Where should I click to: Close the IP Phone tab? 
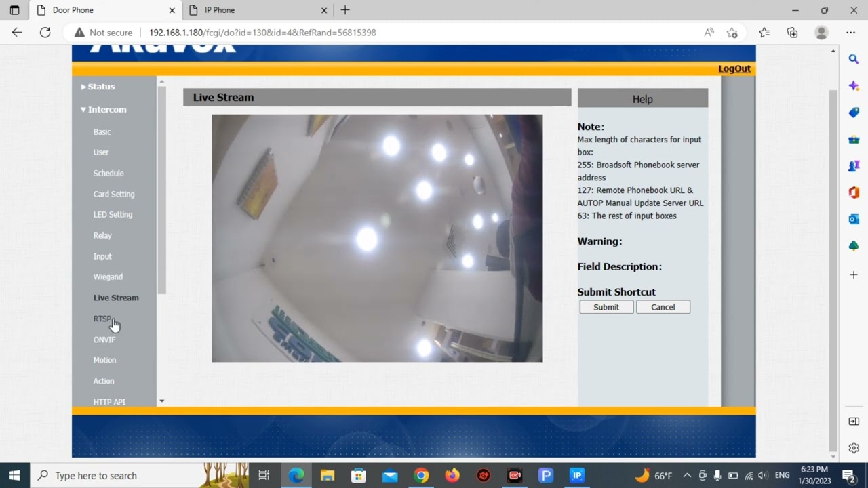click(x=324, y=10)
